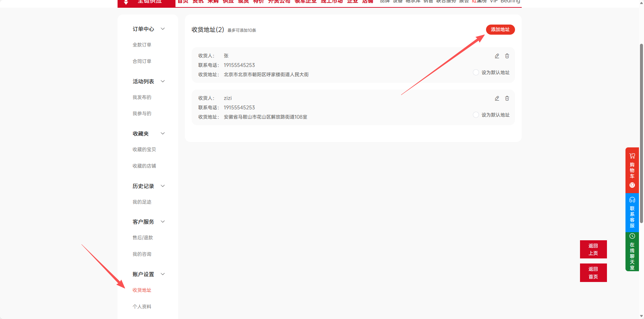
Task: Click the headset 联系客服 icon
Action: tap(632, 200)
